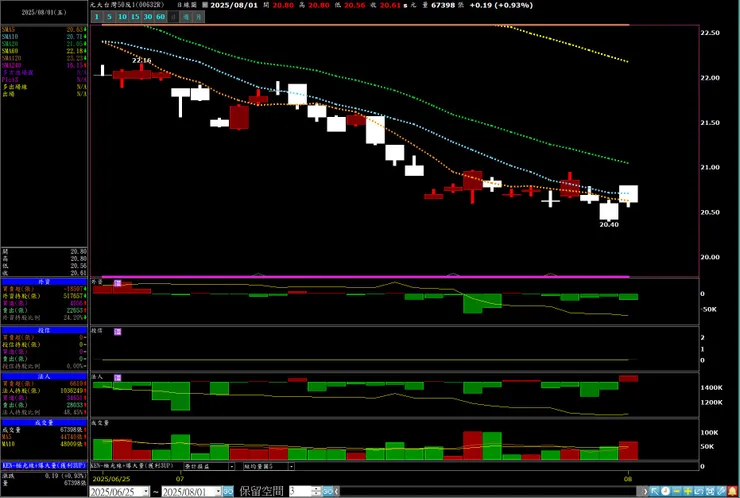Click the right arrow of the horizontal scrollbar
This screenshot has width=740, height=498.
pos(645,492)
